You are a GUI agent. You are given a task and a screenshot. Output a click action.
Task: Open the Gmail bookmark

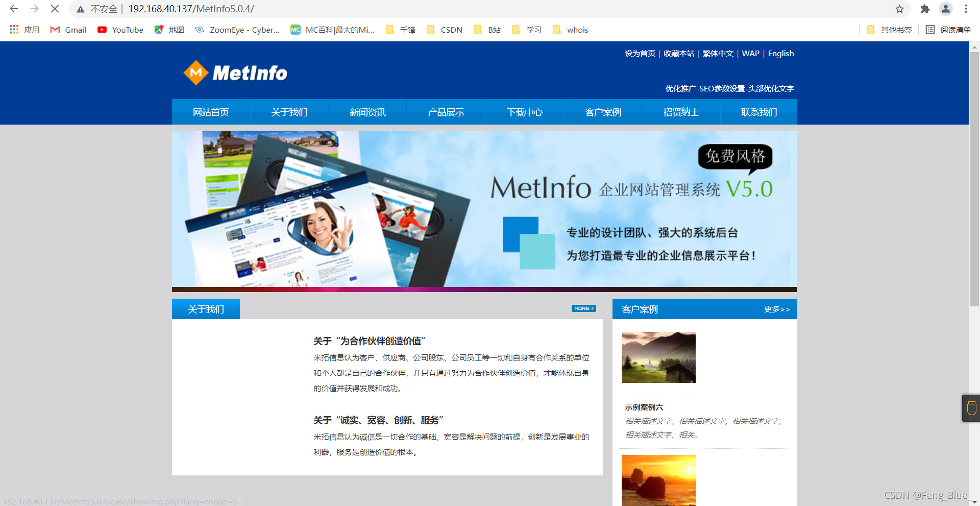pyautogui.click(x=68, y=30)
